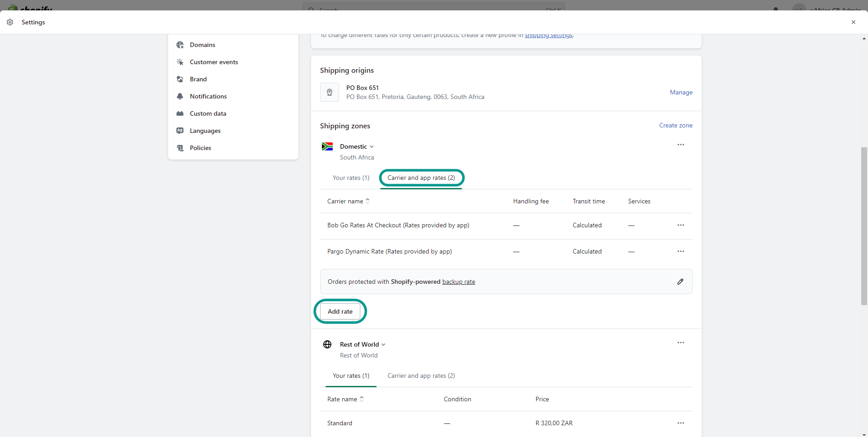Open Domains settings page
The width and height of the screenshot is (868, 437).
click(x=203, y=45)
